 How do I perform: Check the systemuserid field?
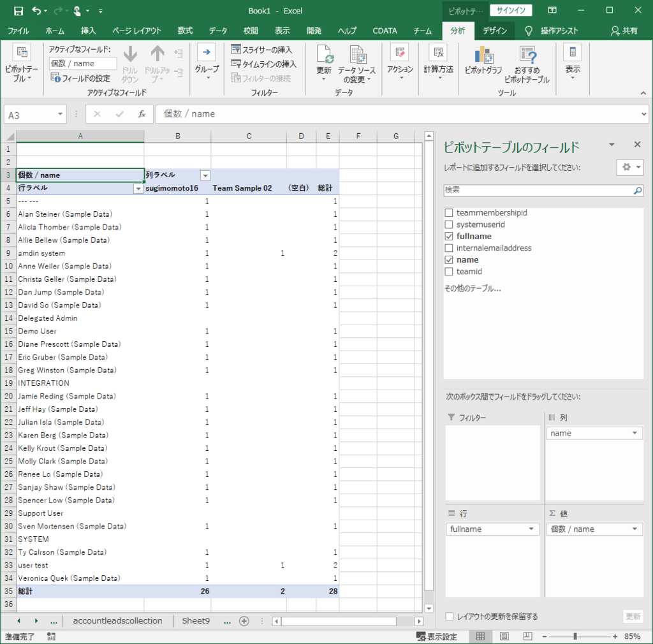[449, 224]
